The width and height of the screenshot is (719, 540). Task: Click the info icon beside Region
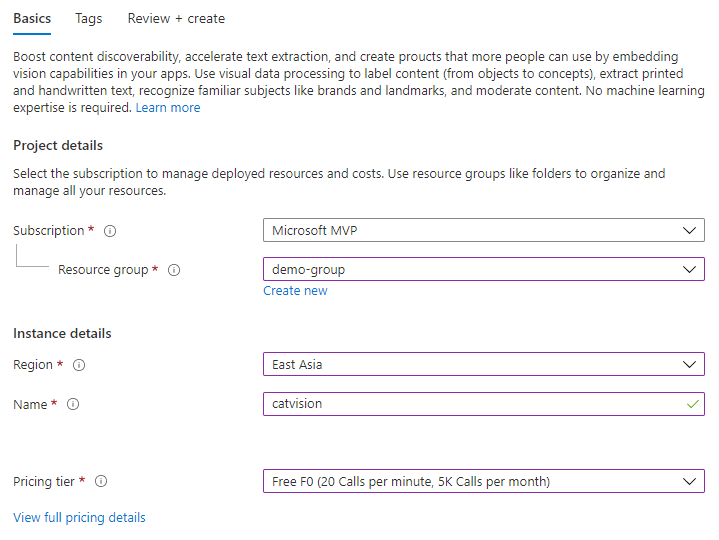(79, 365)
